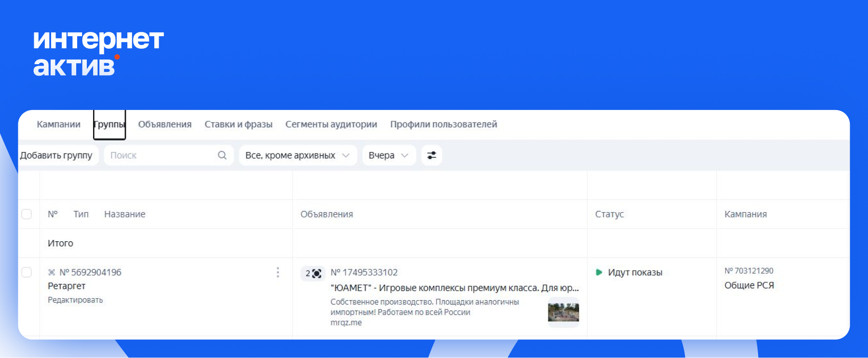Click ad number № 17495333102
Viewport: 868px width, 358px height.
click(x=364, y=273)
